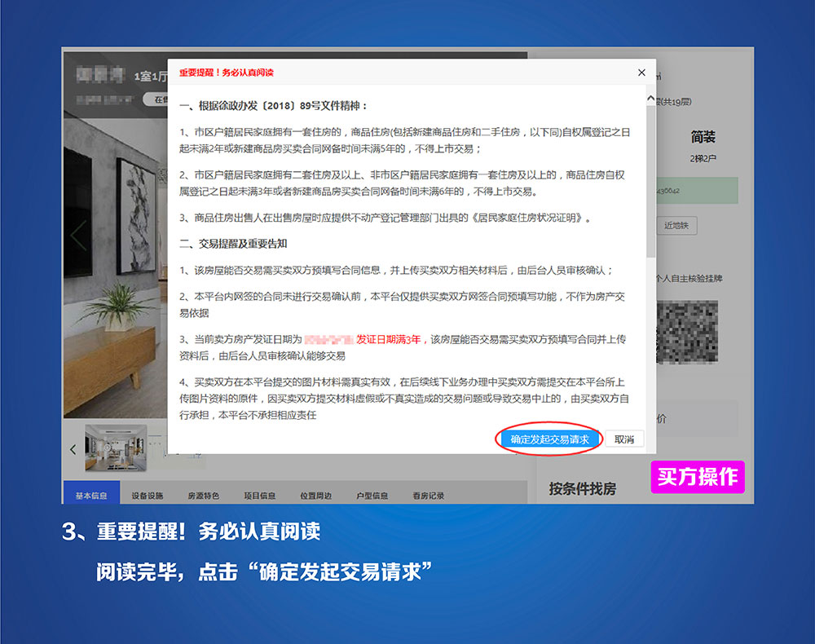
Task: Click left arrow of thumbnail strip
Action: coord(73,449)
